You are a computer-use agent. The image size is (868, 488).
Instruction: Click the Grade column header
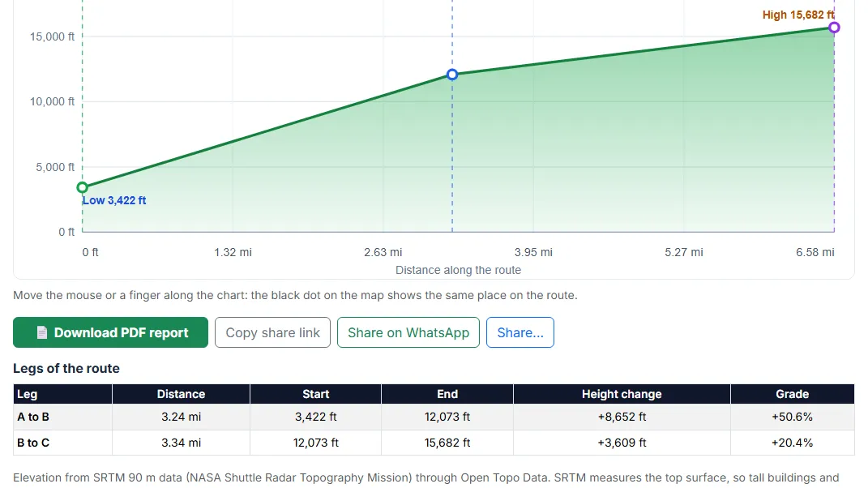792,394
